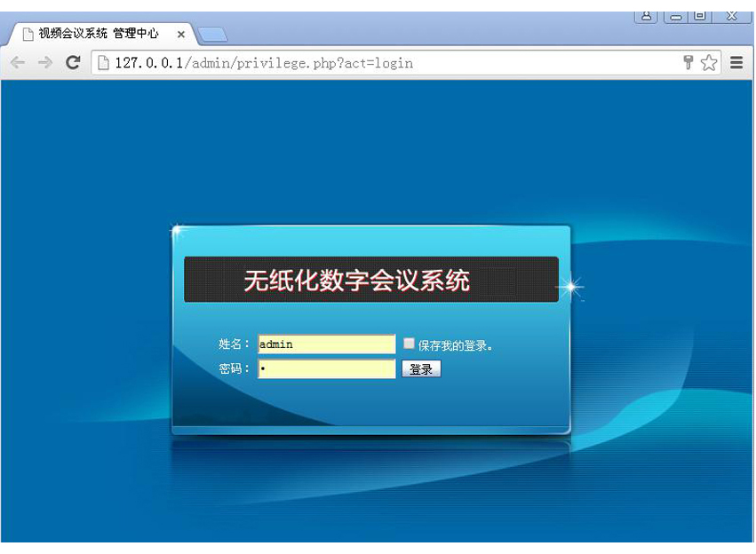Open the Chrome hamburger menu
Image resolution: width=756 pixels, height=554 pixels.
point(736,63)
